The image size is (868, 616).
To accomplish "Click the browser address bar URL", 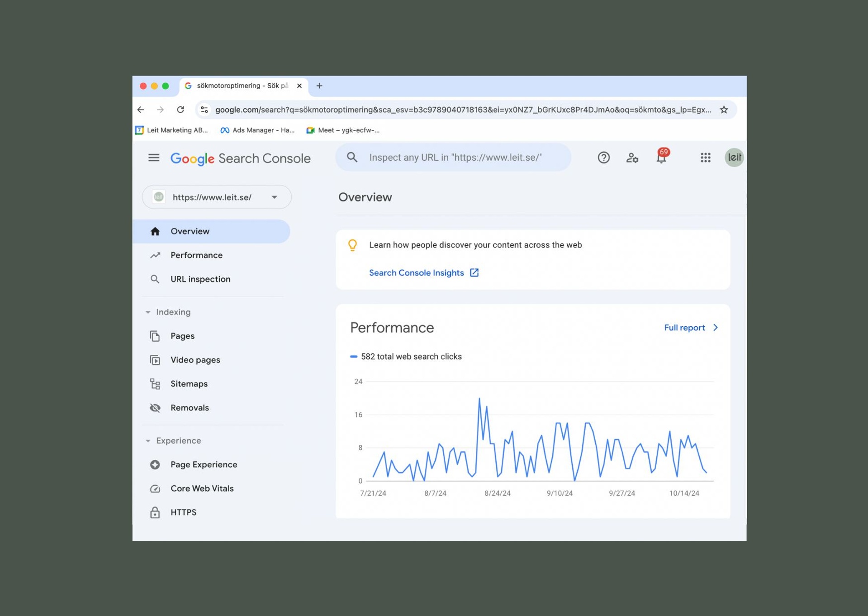I will coord(463,110).
